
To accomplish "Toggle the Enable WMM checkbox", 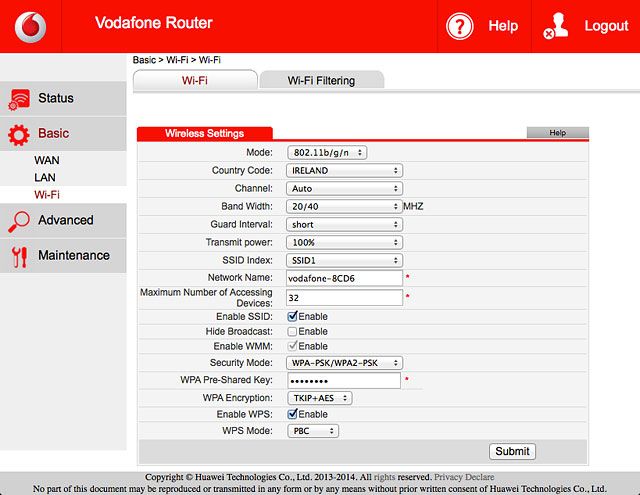I will (292, 346).
